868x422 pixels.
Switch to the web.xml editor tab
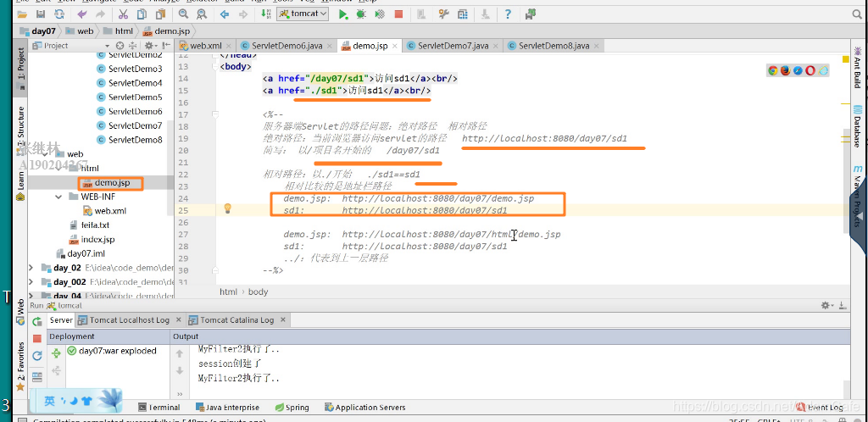pyautogui.click(x=205, y=46)
